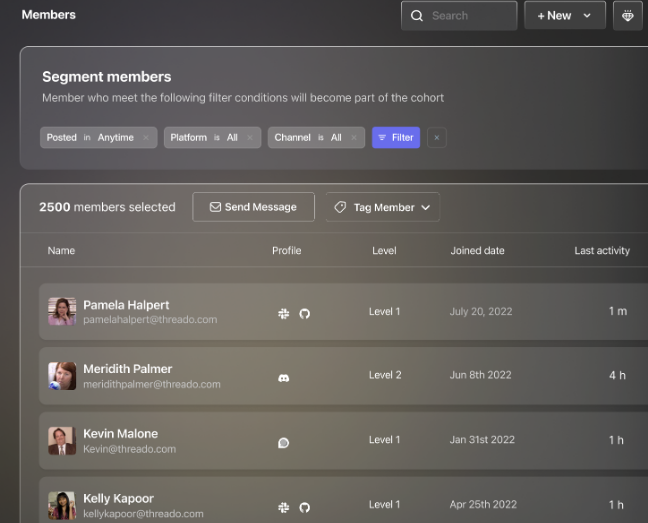Remove the Posted in Anytime filter chip

tap(146, 138)
